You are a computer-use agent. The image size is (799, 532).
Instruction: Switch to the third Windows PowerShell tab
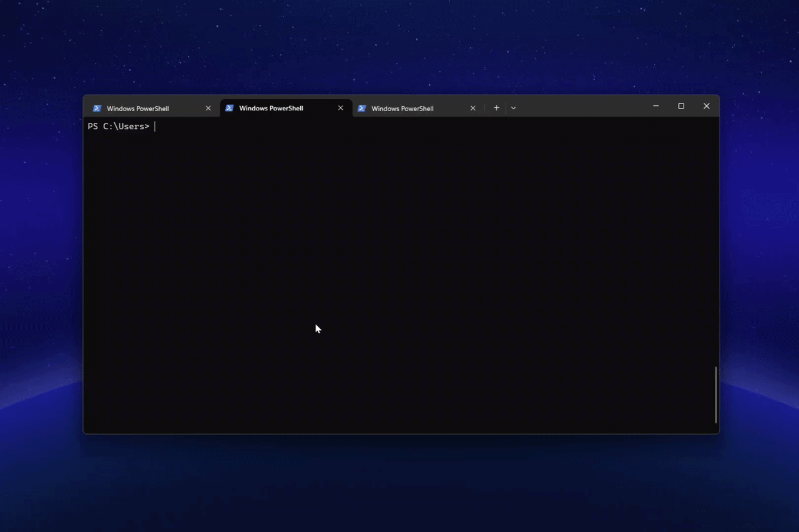coord(418,109)
